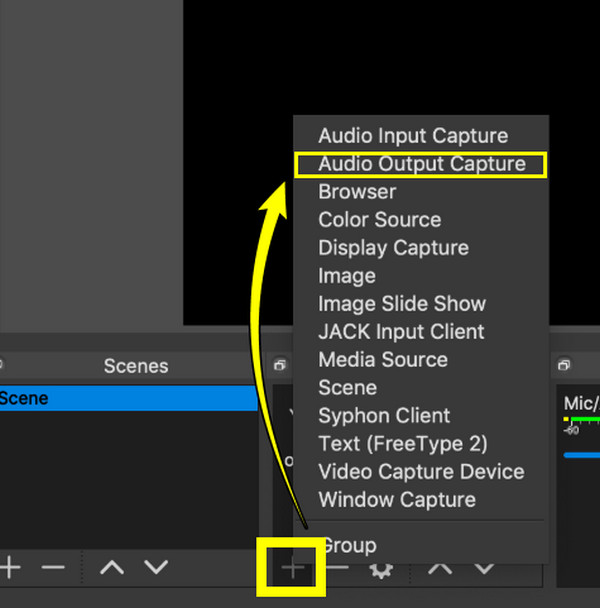Add Display Capture source

tap(421, 248)
